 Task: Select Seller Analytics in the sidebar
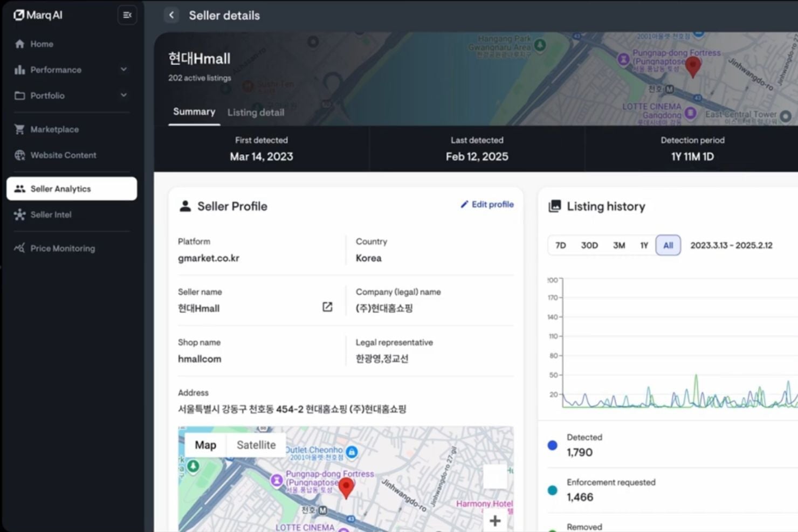[60, 189]
